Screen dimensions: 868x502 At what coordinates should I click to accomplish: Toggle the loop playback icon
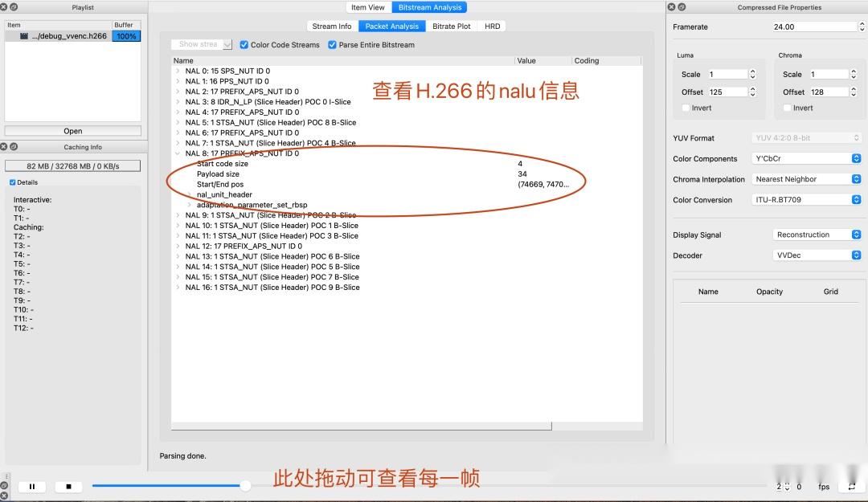tap(850, 486)
